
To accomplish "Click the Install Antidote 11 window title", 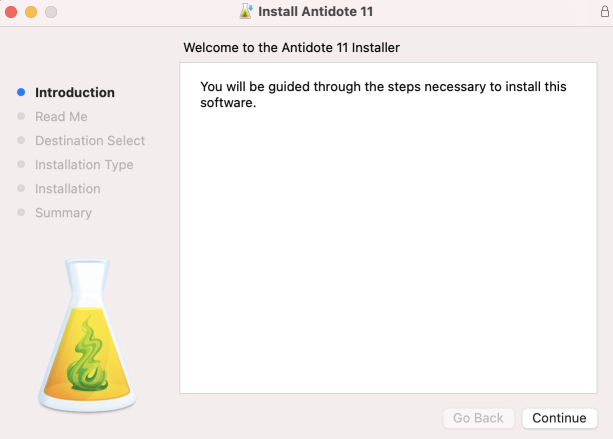I will (x=316, y=12).
